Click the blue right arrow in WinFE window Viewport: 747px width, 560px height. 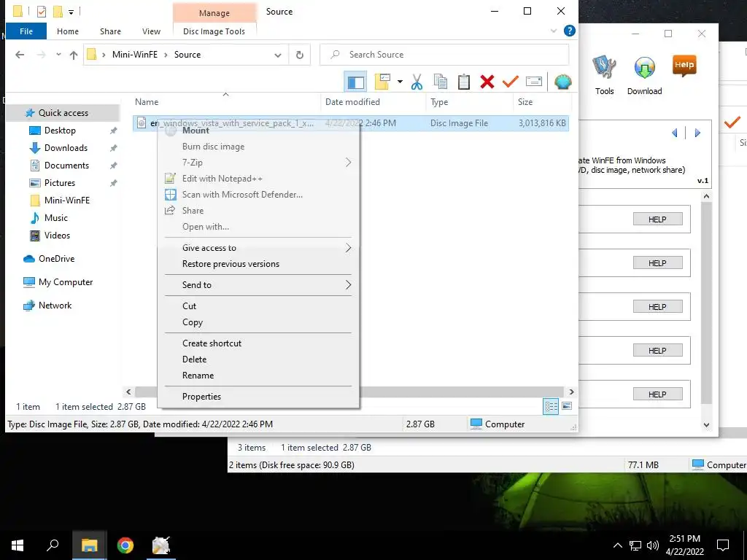pos(697,133)
